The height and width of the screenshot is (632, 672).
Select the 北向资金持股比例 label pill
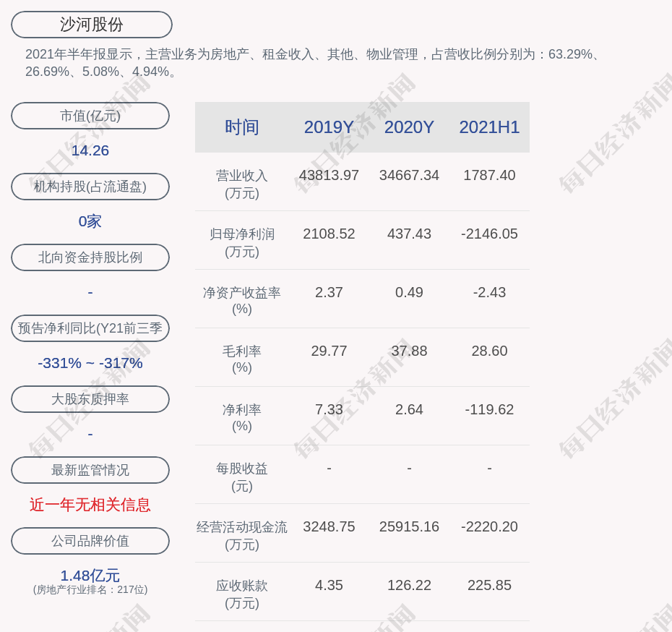[x=90, y=257]
